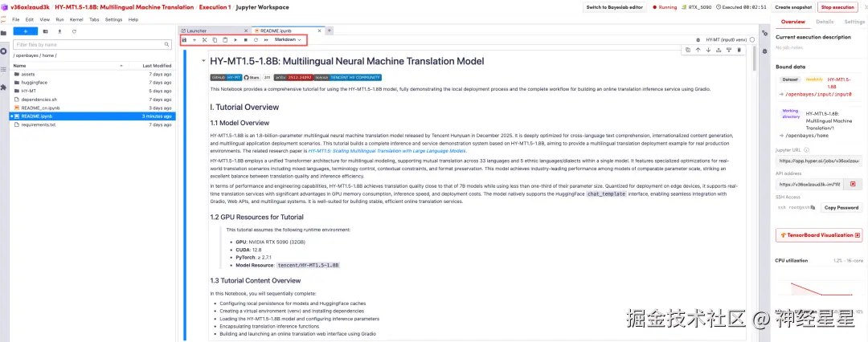The width and height of the screenshot is (868, 342).
Task: Enable debugger via bug icon near kernel name
Action: click(698, 40)
